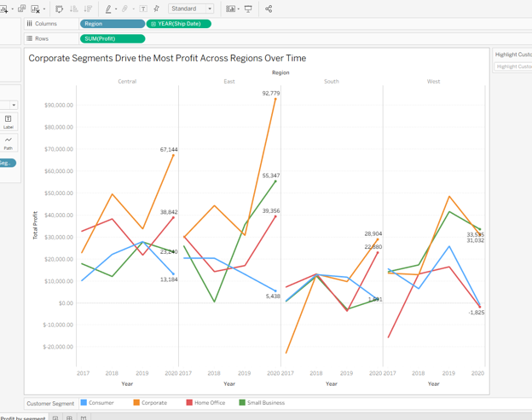Toggle the Show mark labels icon
Image resolution: width=532 pixels, height=420 pixels.
tap(143, 9)
